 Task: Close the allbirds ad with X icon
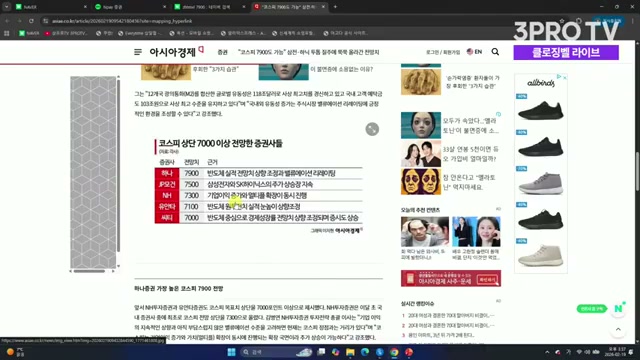pyautogui.click(x=565, y=77)
